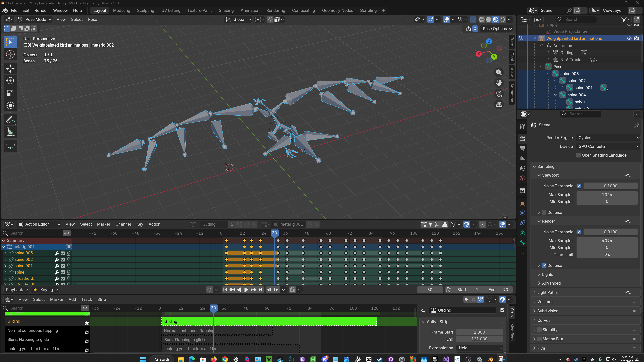Switch to the Animation workspace tab
This screenshot has height=362, width=644.
[x=250, y=10]
